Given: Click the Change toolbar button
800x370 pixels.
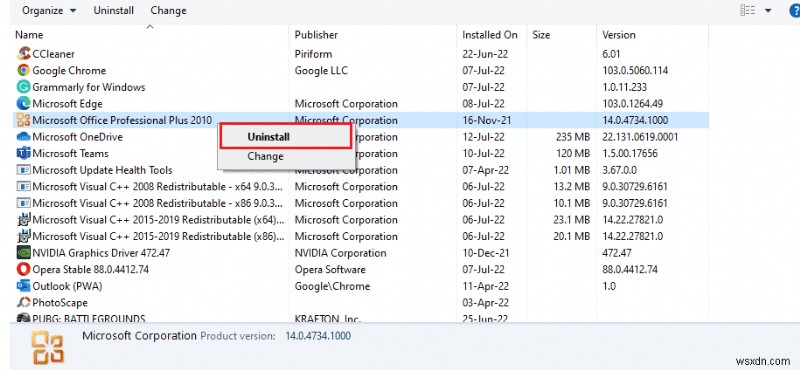Looking at the screenshot, I should pos(168,11).
